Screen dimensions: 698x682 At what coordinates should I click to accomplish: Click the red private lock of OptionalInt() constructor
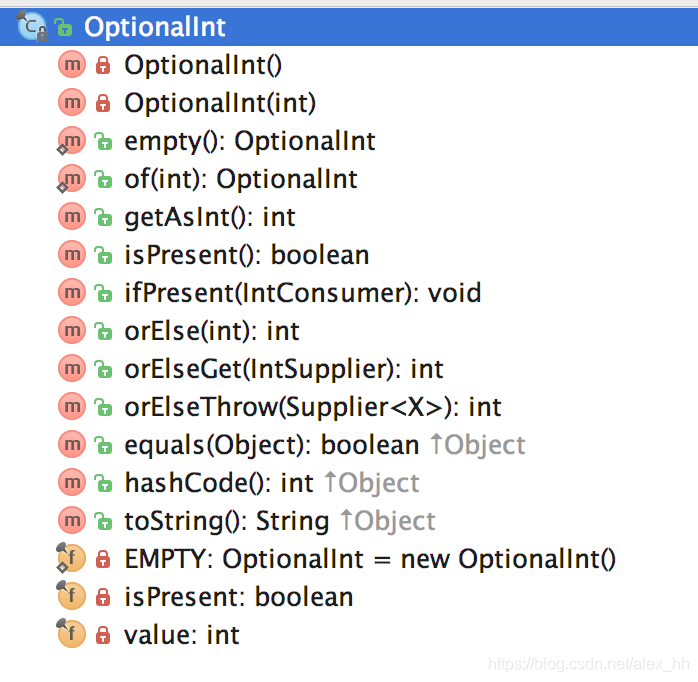point(103,65)
